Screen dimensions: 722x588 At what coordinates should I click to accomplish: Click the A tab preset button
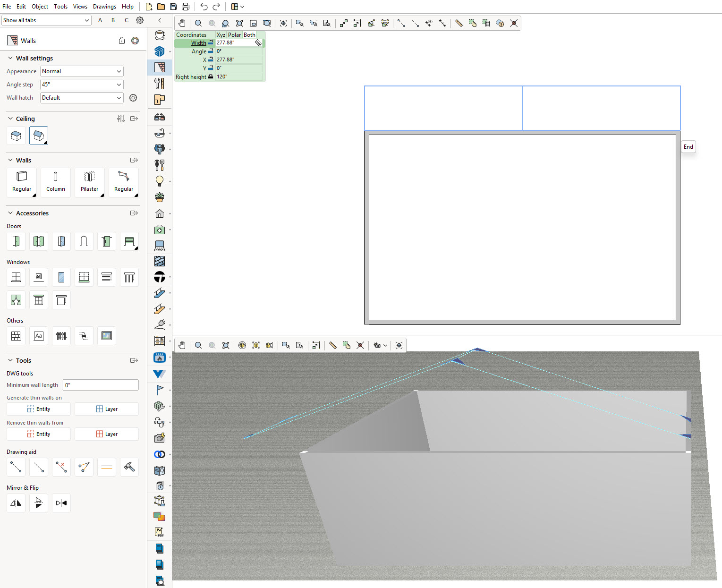tap(100, 20)
